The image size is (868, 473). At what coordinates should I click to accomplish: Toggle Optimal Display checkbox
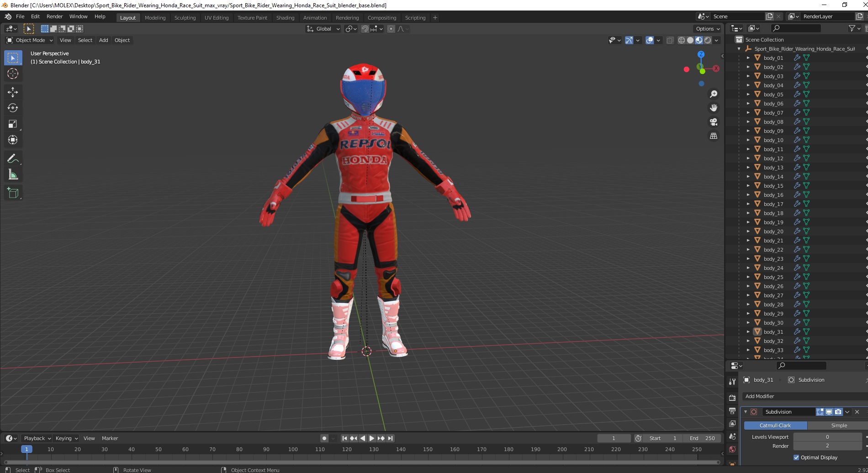(796, 457)
